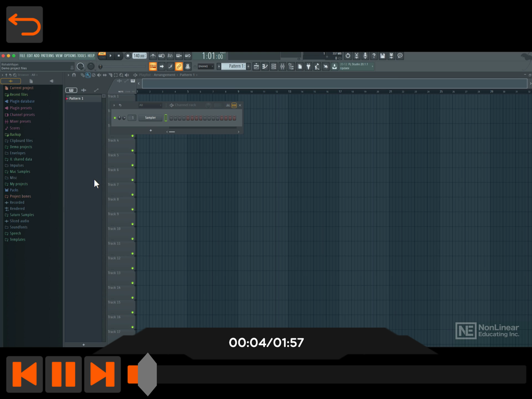The width and height of the screenshot is (532, 399).
Task: Toggle the orange link-to-controller icon
Action: pos(179,66)
